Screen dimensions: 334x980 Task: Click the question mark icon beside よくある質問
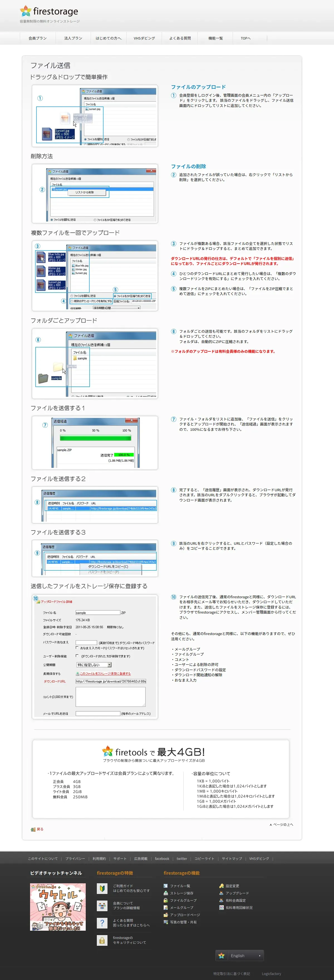102,923
